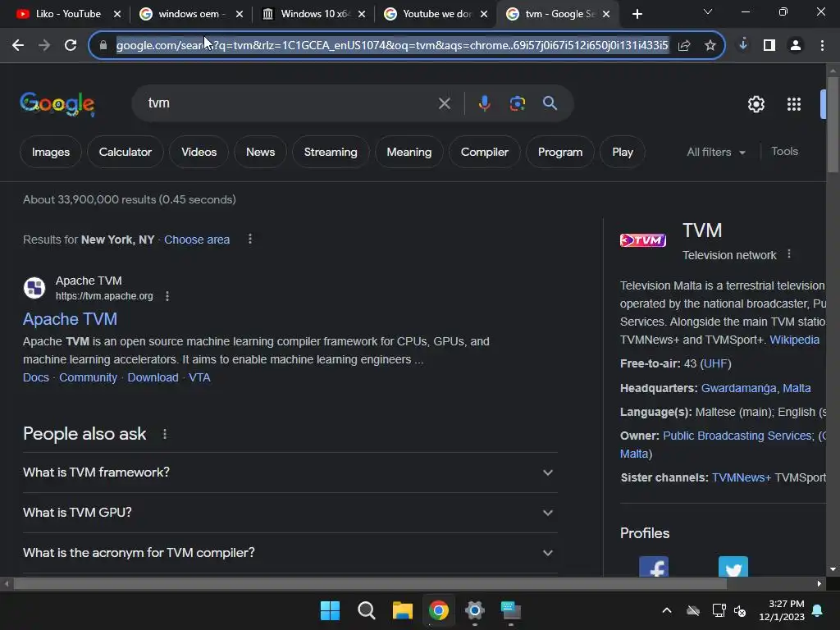Image resolution: width=840 pixels, height=630 pixels.
Task: Share this page via the share icon
Action: (684, 46)
